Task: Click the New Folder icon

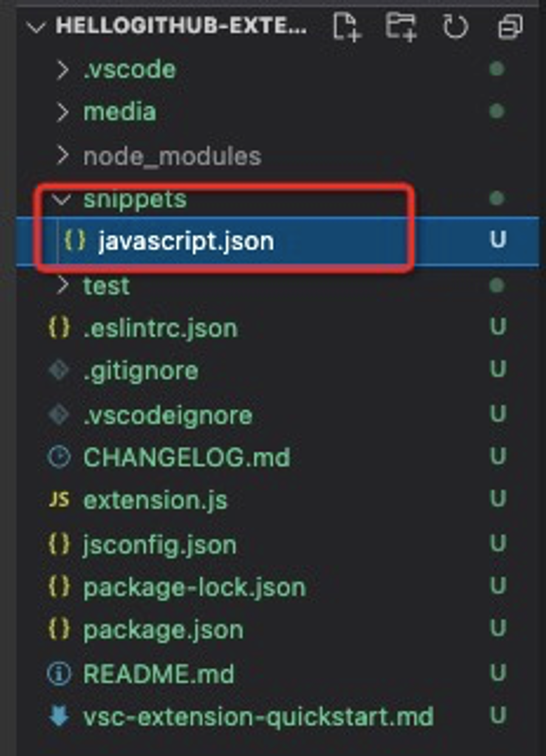Action: click(x=401, y=26)
